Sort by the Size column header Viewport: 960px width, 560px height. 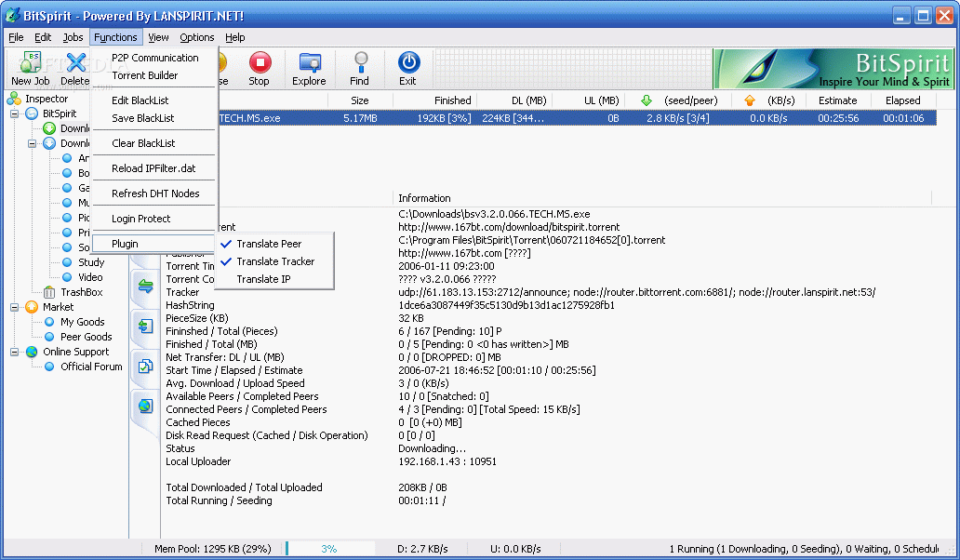point(359,100)
